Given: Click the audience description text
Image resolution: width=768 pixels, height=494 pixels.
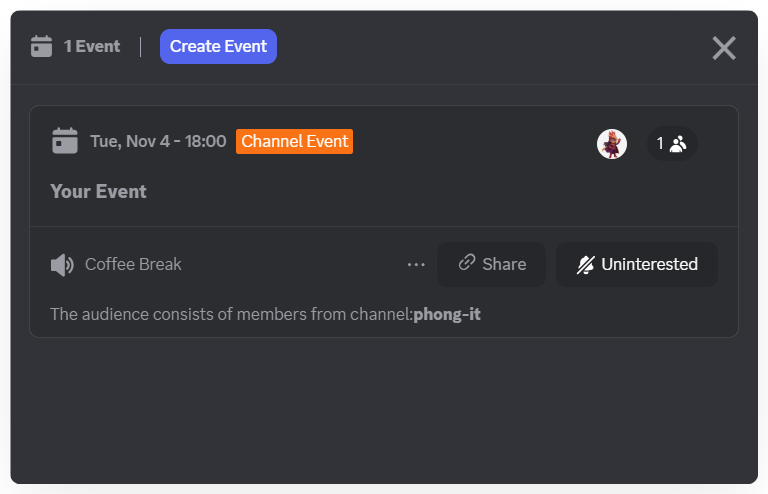Looking at the screenshot, I should click(230, 314).
